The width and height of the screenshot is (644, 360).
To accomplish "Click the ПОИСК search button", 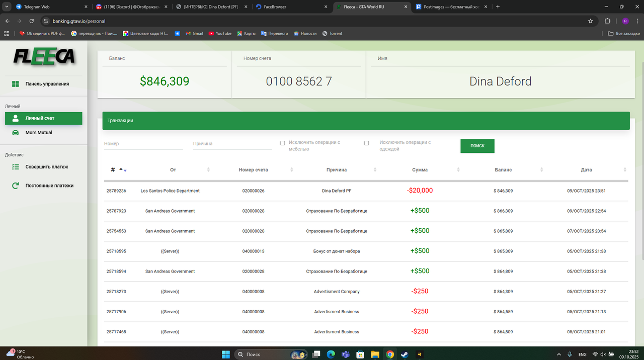I will 477,146.
